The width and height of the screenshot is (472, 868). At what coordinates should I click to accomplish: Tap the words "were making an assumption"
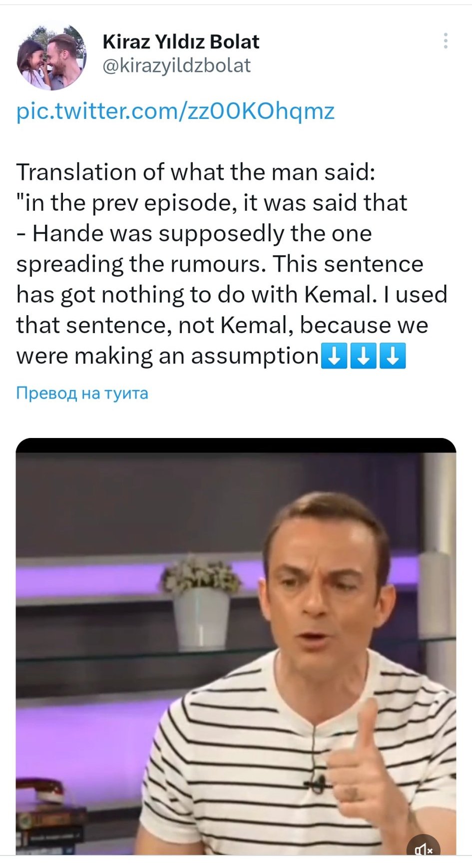coord(167,356)
